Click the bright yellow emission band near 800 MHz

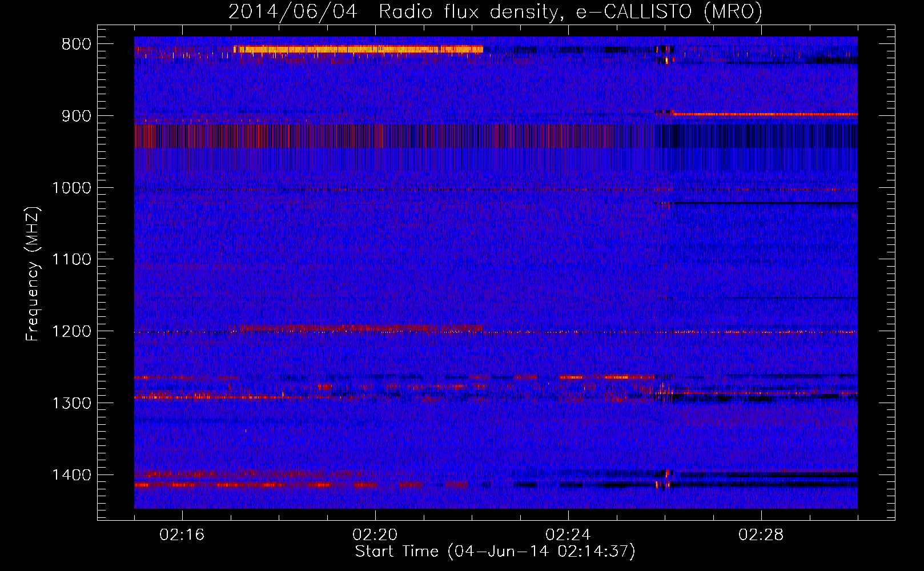(x=359, y=50)
